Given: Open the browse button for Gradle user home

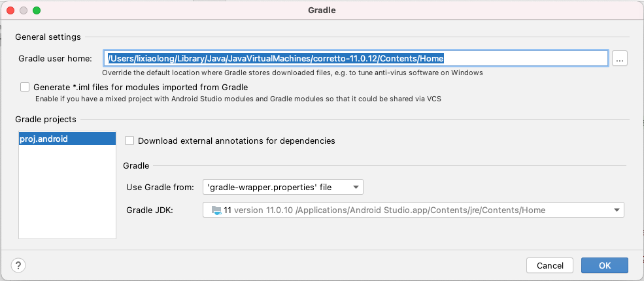Looking at the screenshot, I should (620, 59).
